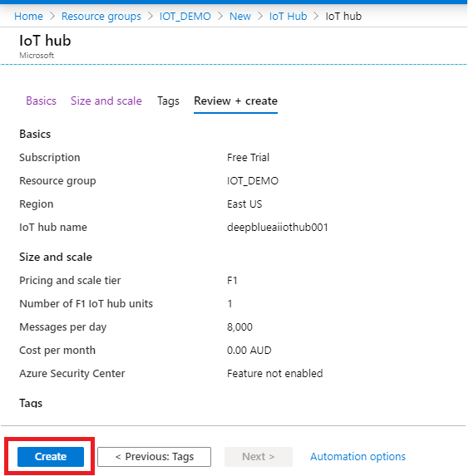Click the Tags section heading at bottom
Viewport: 474px width, 476px height.
coord(31,403)
